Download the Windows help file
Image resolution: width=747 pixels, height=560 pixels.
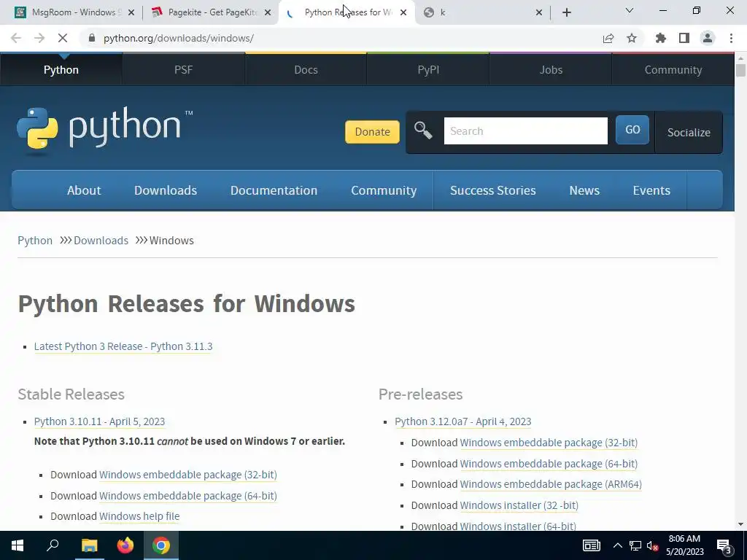click(139, 516)
